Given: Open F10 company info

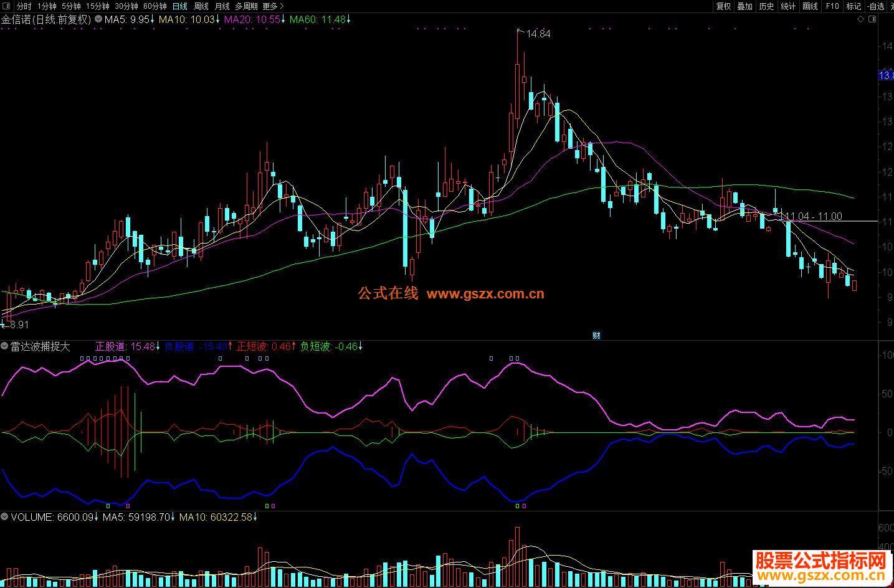Looking at the screenshot, I should [832, 6].
